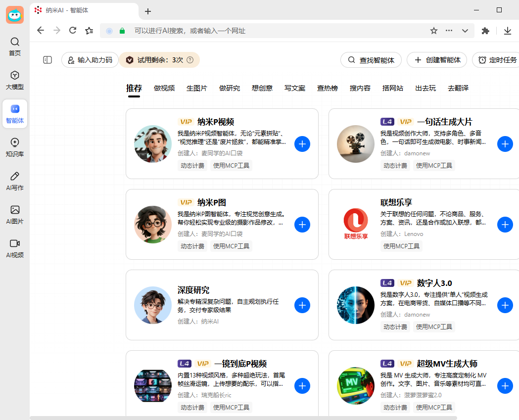Open the favorites list icon
Viewport: 519px width, 420px height.
click(89, 31)
